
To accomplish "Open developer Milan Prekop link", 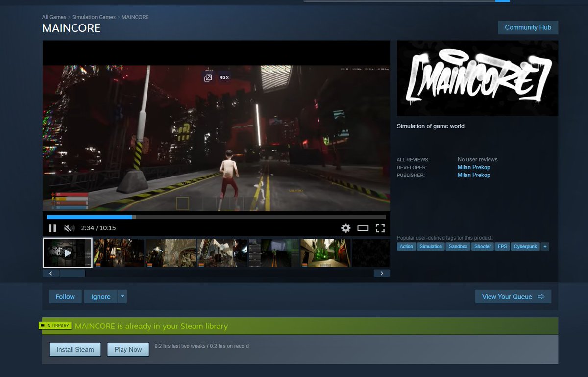I will point(474,167).
